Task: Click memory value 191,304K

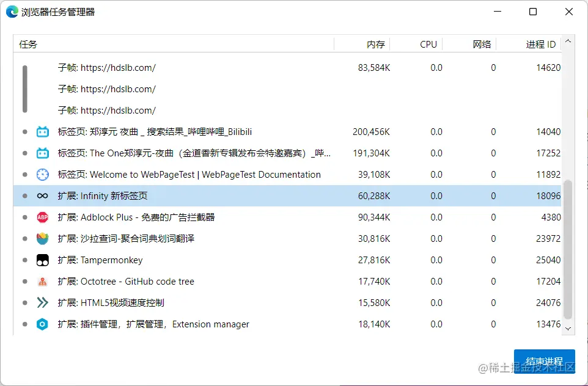Action: point(371,153)
